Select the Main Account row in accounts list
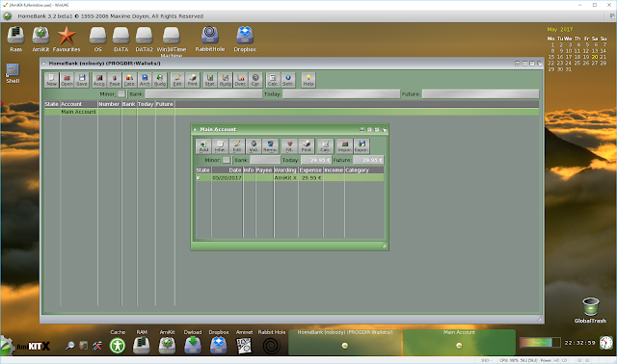 291,112
